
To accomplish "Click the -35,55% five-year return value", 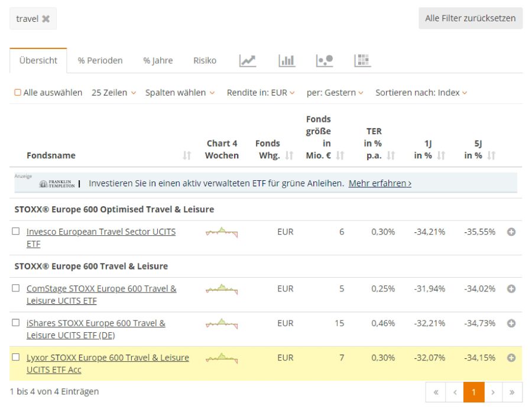I will pos(480,232).
